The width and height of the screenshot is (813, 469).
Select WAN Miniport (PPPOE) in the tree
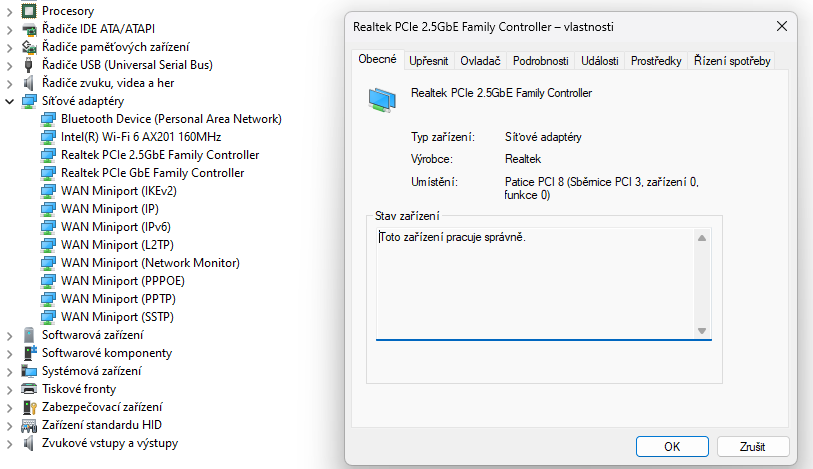(122, 281)
